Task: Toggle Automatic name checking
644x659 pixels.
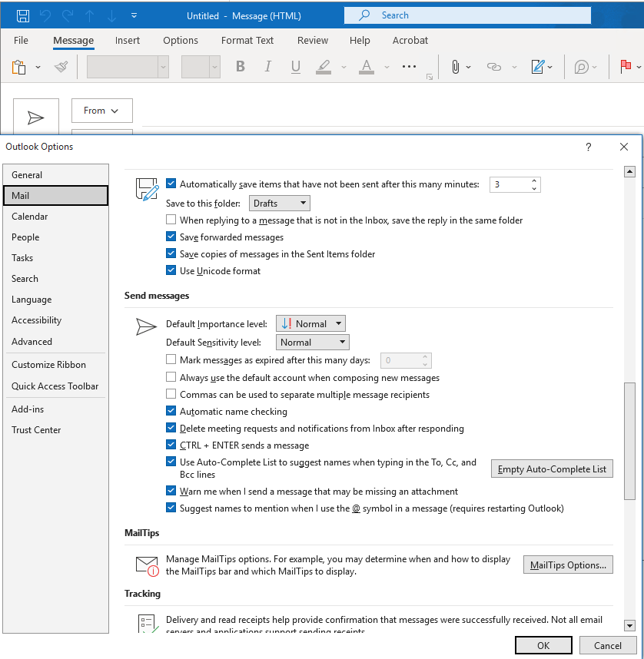Action: [x=171, y=411]
